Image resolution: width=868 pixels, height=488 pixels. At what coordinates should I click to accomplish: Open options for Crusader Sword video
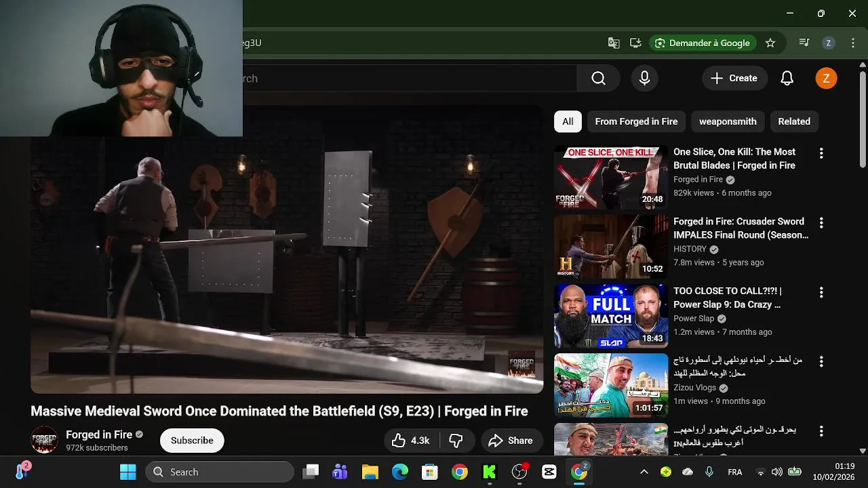pos(821,223)
